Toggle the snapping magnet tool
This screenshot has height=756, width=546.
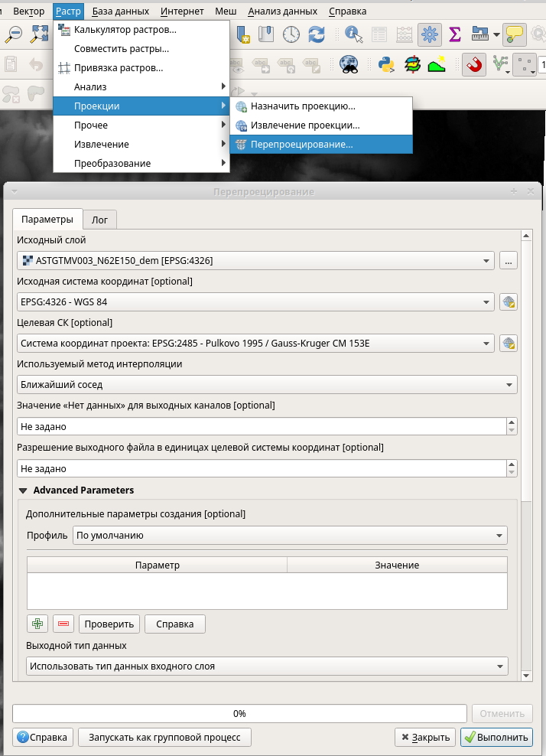(475, 65)
